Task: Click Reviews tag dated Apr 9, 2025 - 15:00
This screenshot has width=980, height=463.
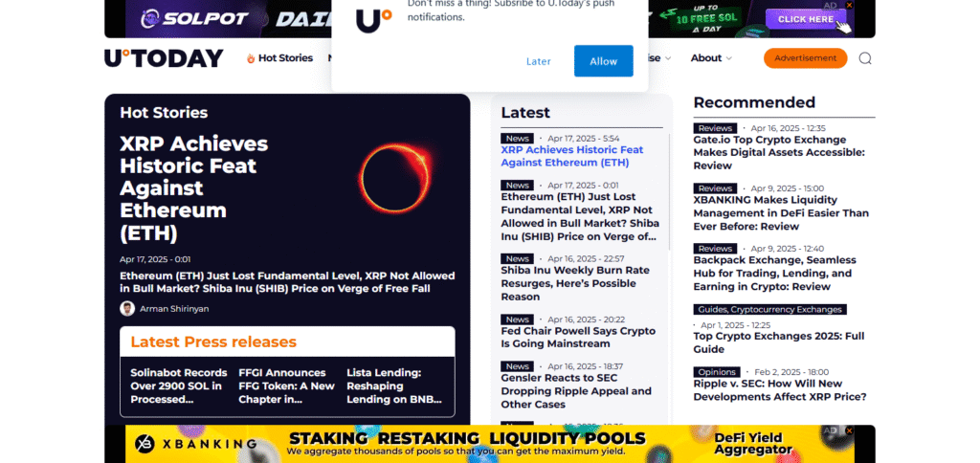Action: pyautogui.click(x=715, y=188)
